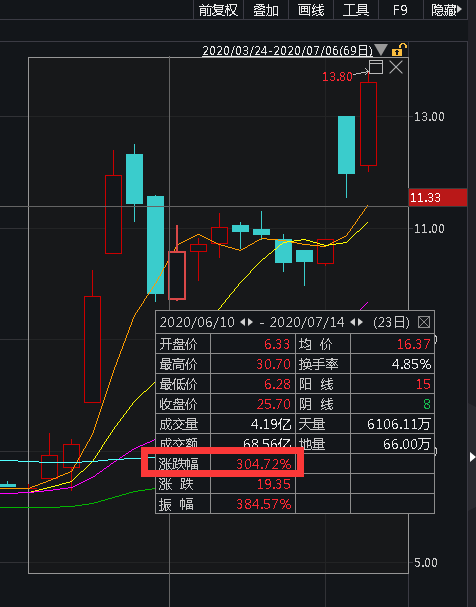Click the 收盘价 value 25.70

[273, 404]
